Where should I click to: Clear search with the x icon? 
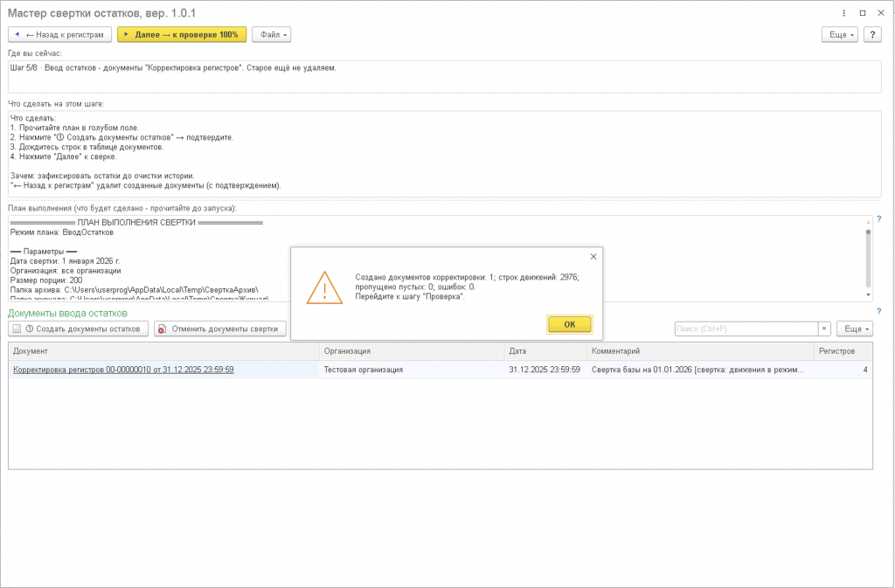pos(824,329)
